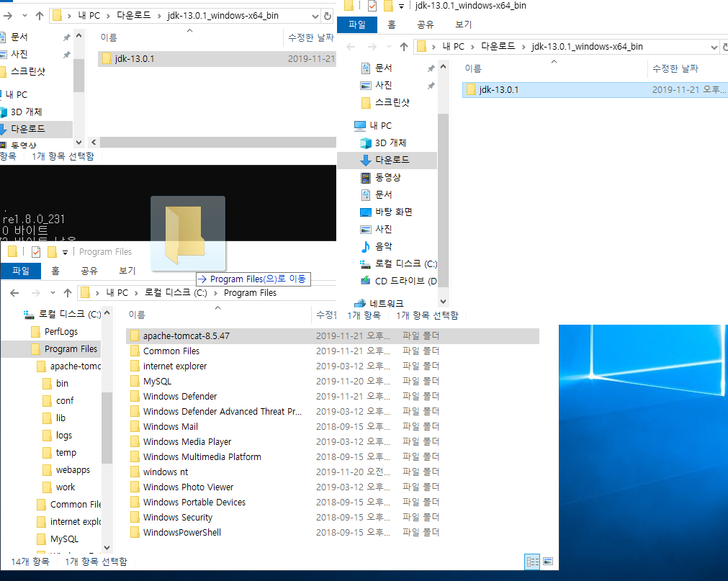Select Windows Mail folder in file list
Viewport: 728px width, 581px height.
[x=333, y=426]
